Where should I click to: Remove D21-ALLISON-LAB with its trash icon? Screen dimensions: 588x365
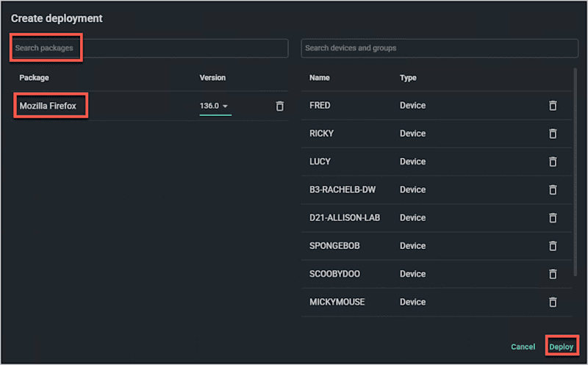click(x=553, y=218)
